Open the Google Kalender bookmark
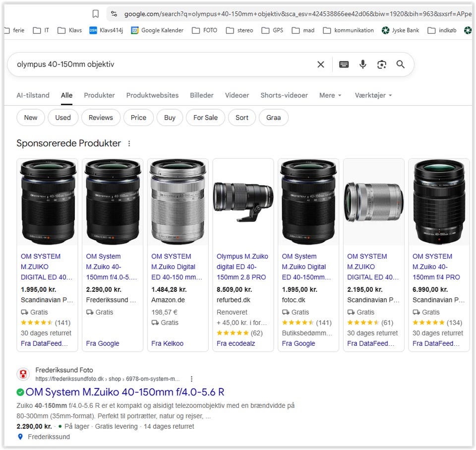 pyautogui.click(x=157, y=30)
